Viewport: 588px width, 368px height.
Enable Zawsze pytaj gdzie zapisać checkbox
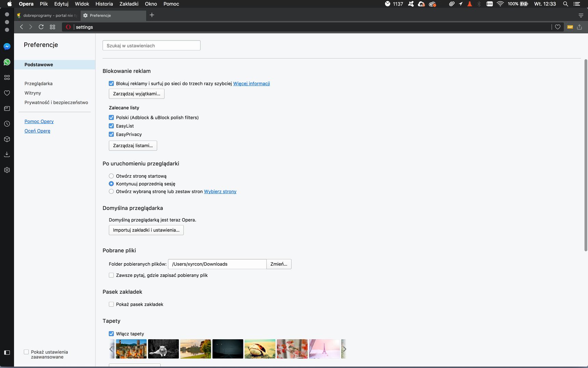click(111, 275)
